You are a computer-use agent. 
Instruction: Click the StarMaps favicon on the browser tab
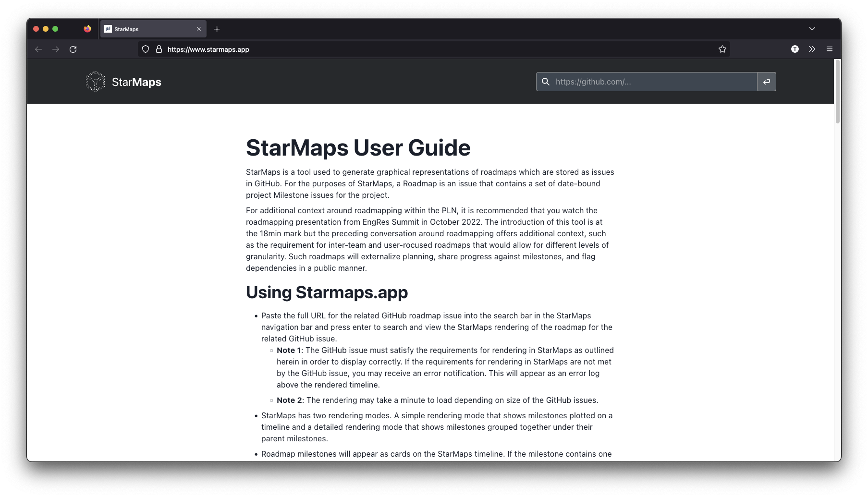coord(108,29)
